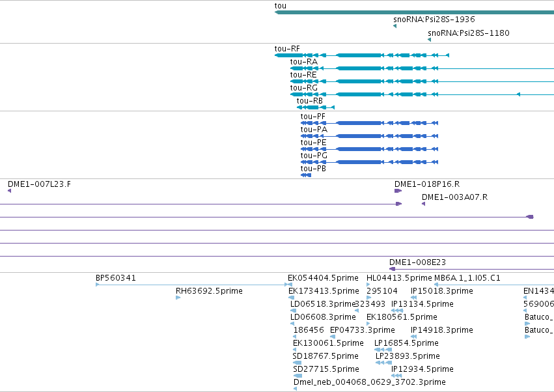
Task: Click the SD27715.5prime glyph
Action: (x=298, y=376)
